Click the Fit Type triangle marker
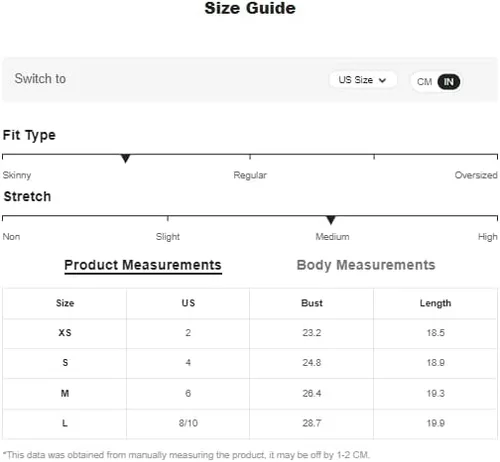Viewport: 500px width, 462px height. coord(125,158)
